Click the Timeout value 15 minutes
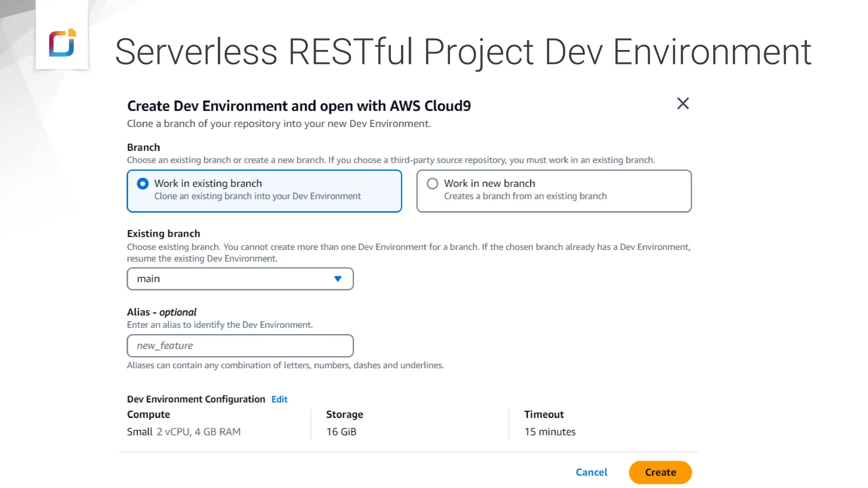Screen dimensions: 868x488 coord(550,432)
